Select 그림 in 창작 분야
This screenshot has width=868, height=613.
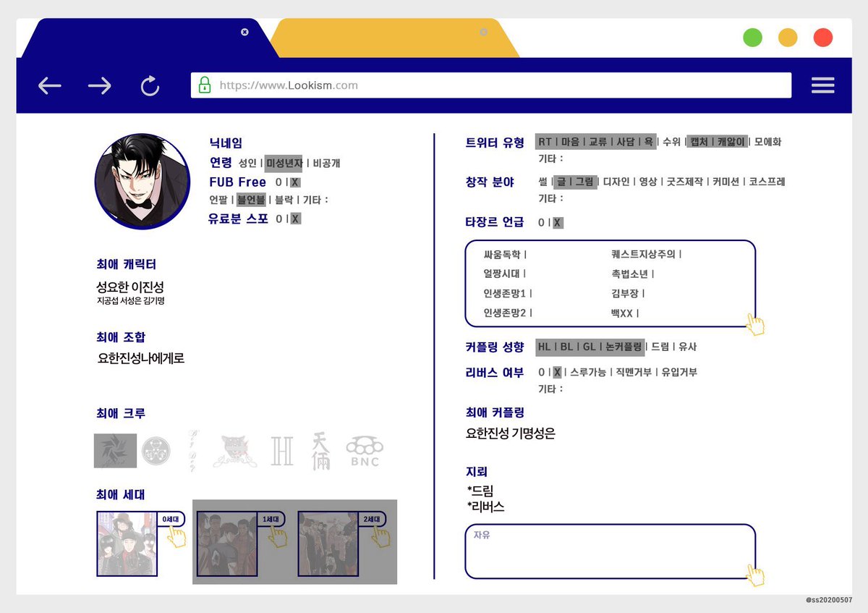click(584, 182)
